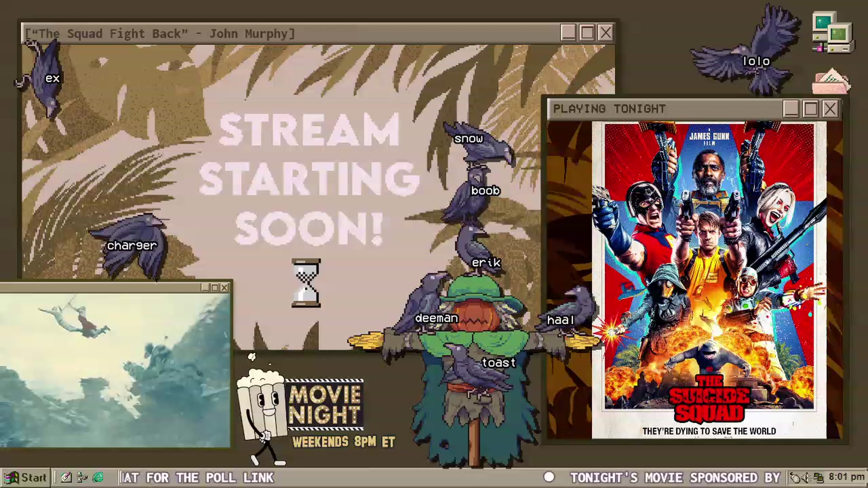Screen dimensions: 868x488
Task: Click the poll link ticker text
Action: tap(198, 478)
